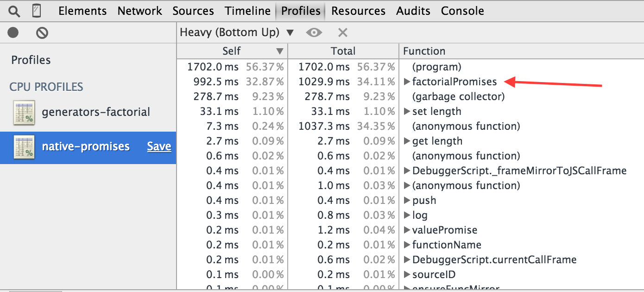Switch to the Timeline tab
Viewport: 644px width, 292px height.
[248, 11]
